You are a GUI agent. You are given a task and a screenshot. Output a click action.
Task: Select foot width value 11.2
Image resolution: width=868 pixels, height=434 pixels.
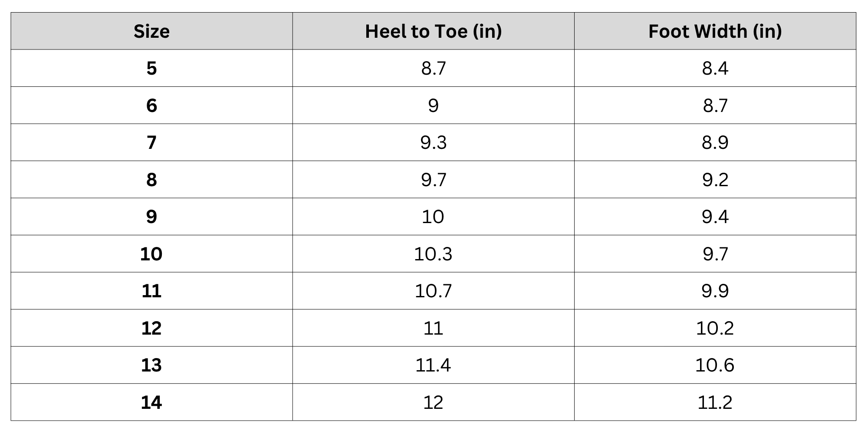click(715, 402)
